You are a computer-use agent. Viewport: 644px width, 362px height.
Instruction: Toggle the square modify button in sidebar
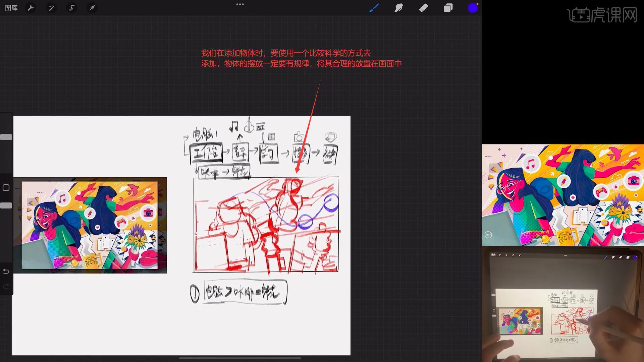pyautogui.click(x=6, y=188)
